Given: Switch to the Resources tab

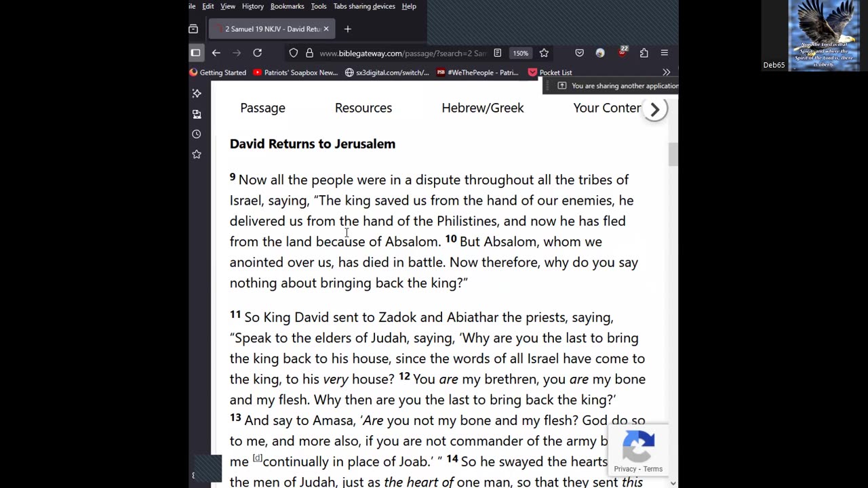Looking at the screenshot, I should (x=363, y=108).
